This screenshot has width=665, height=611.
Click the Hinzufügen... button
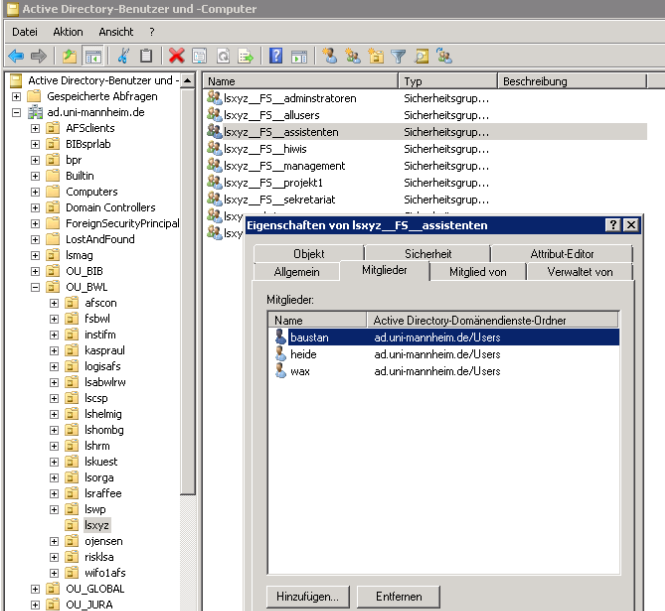pos(308,597)
